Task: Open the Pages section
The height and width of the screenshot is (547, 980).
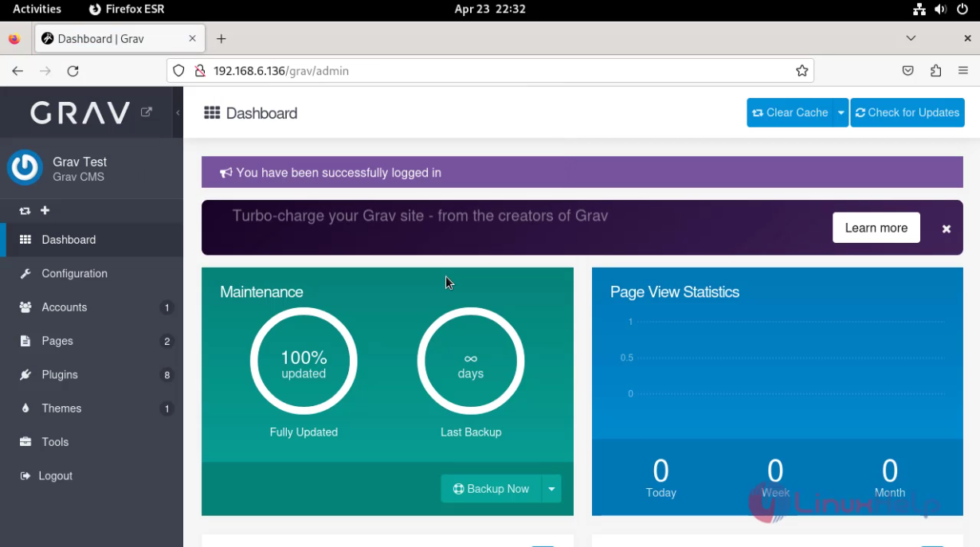Action: click(92, 341)
